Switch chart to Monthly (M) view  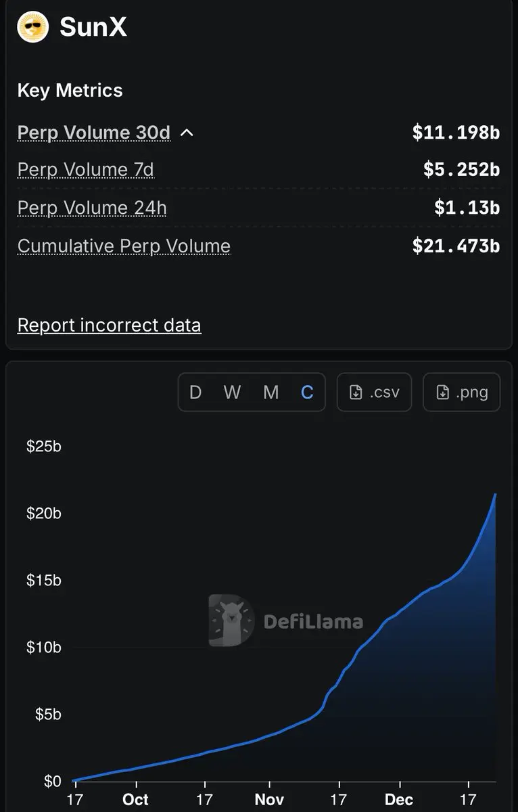pos(271,392)
